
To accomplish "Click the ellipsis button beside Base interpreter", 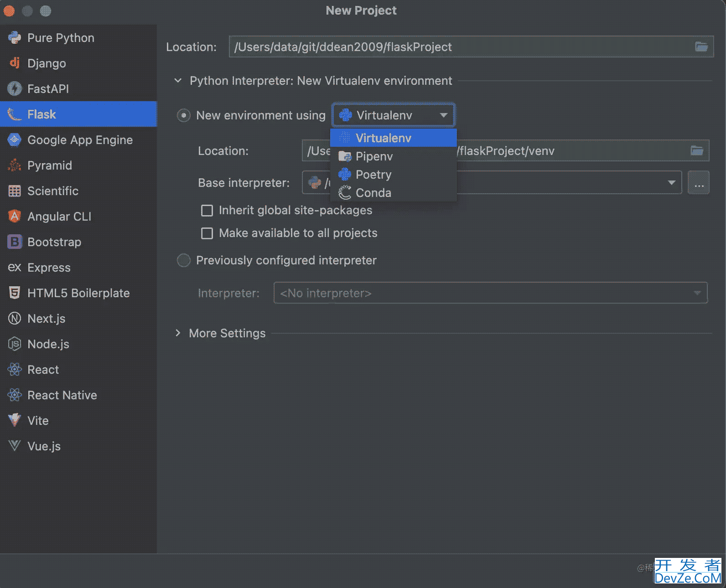I will click(x=699, y=182).
